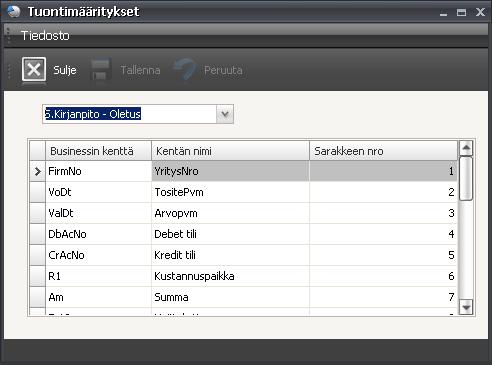Click the Kirjanpito - Oletus combo box text
The image size is (492, 365).
[93, 114]
